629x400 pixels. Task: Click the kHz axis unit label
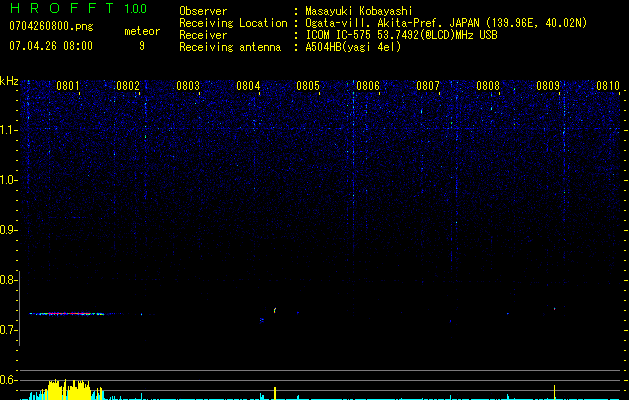[x=9, y=81]
